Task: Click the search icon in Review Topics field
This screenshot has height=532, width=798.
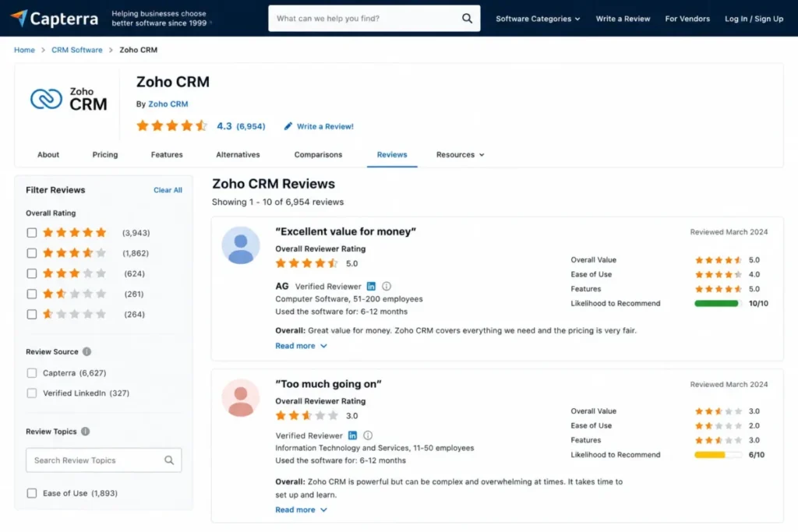Action: click(169, 460)
